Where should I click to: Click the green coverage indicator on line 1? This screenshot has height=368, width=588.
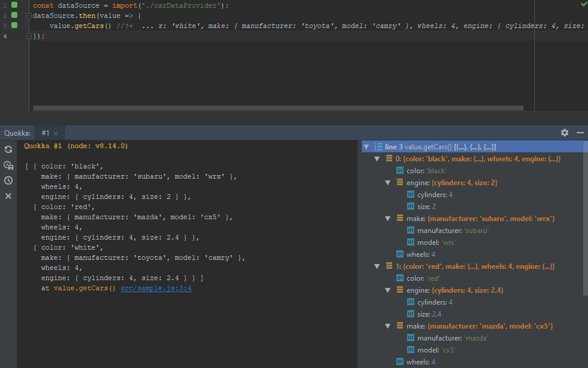pos(14,5)
